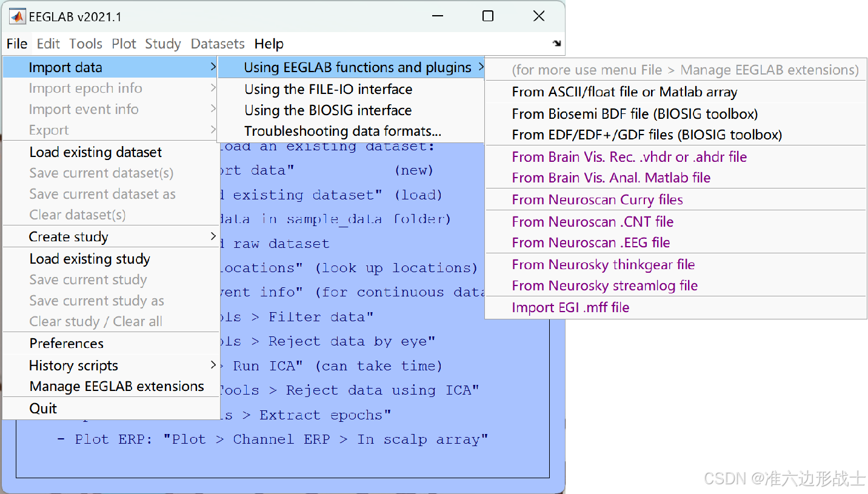Import from Biosemi BDF file
The image size is (868, 494).
coord(676,114)
